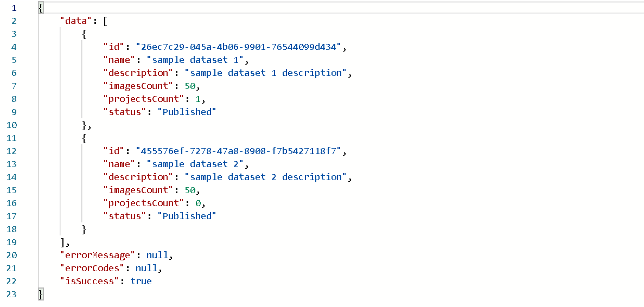Click the "Published" value on line 9
This screenshot has height=307, width=644.
187,112
